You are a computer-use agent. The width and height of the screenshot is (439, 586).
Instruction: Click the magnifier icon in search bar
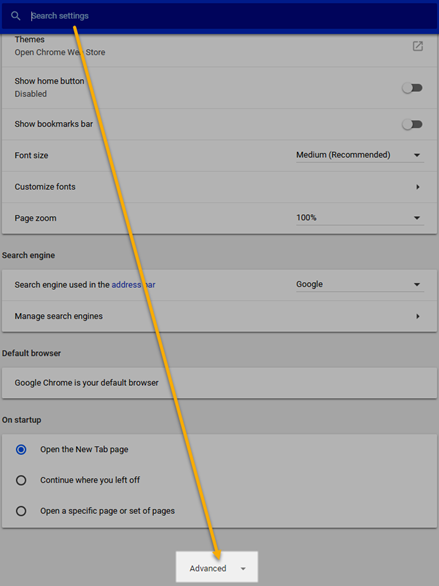pyautogui.click(x=15, y=16)
